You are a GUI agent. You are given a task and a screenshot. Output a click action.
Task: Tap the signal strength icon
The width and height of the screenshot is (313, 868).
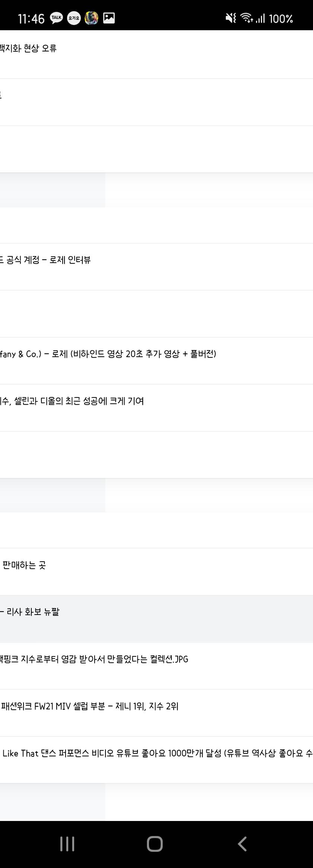pos(260,18)
